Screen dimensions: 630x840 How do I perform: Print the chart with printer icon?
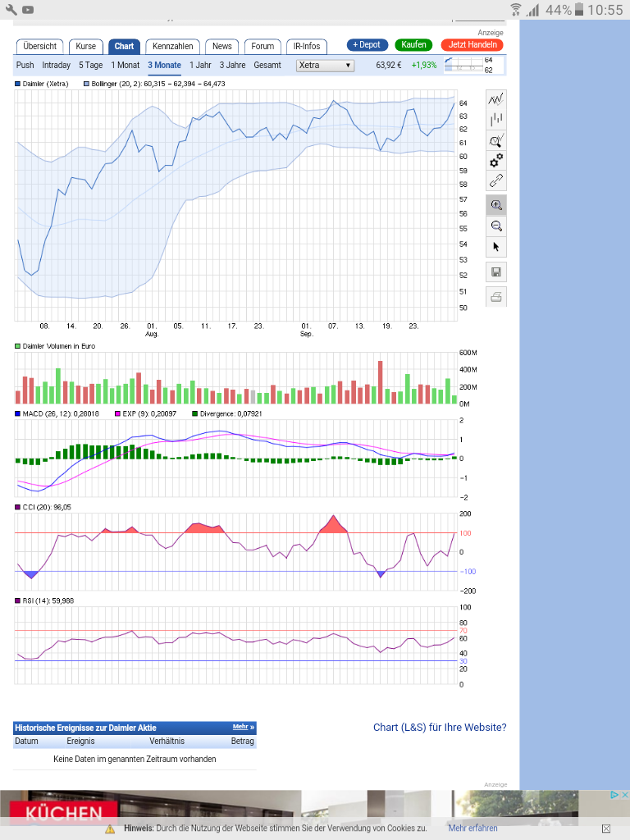(496, 297)
